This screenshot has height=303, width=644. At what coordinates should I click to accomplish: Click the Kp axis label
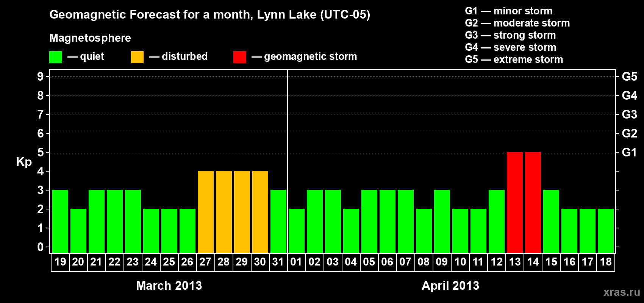coord(24,162)
